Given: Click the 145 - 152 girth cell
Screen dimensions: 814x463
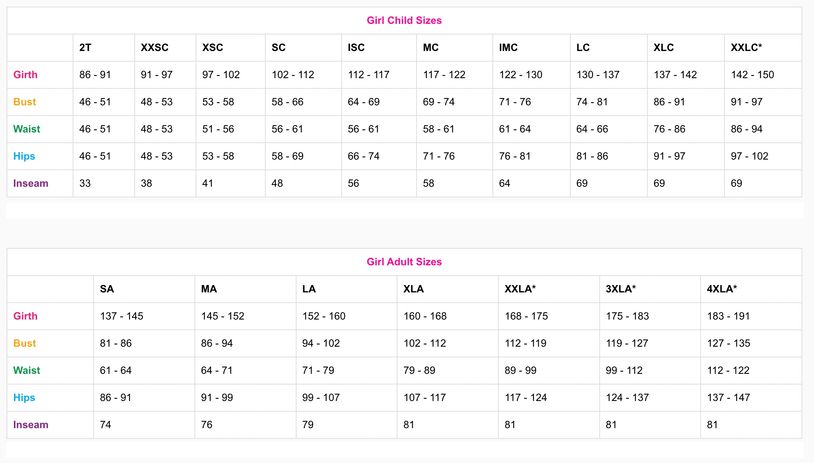Looking at the screenshot, I should [x=223, y=316].
